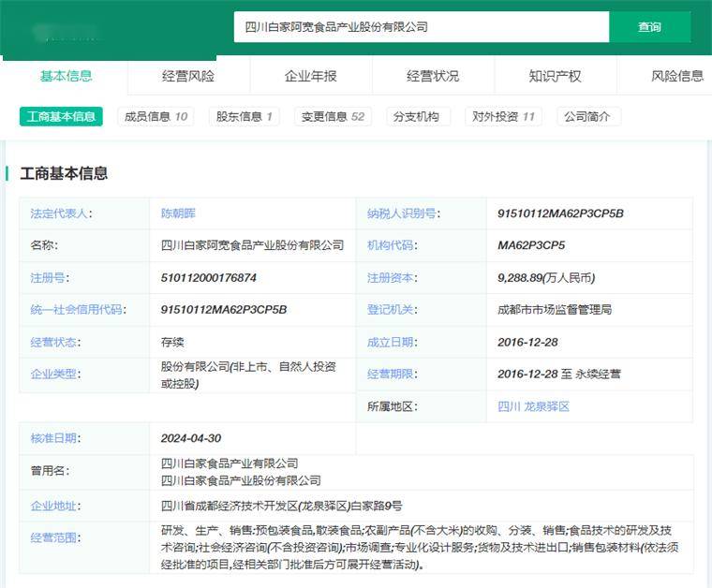Viewport: 712px width, 588px height.
Task: Select the 经营状况 tab
Action: click(433, 76)
